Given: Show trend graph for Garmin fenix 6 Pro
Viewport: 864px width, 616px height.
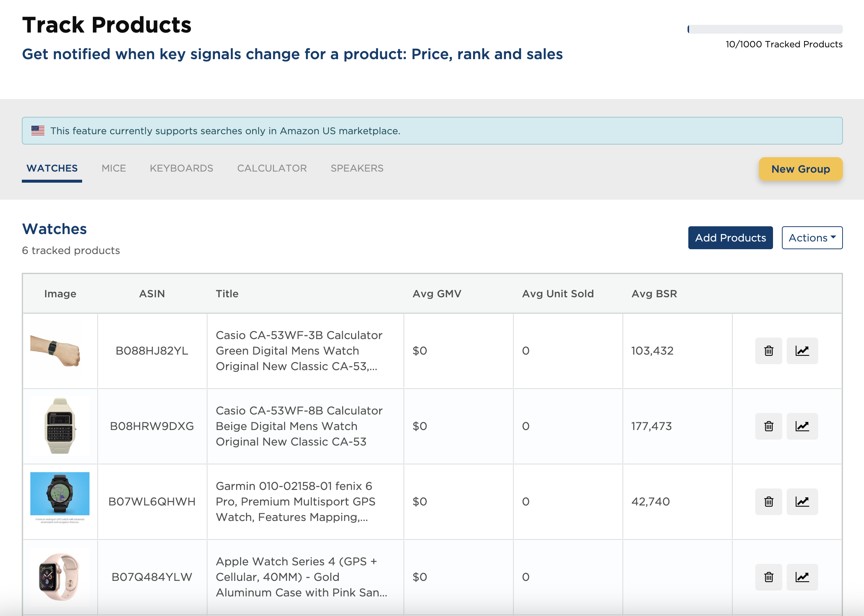Looking at the screenshot, I should (802, 501).
